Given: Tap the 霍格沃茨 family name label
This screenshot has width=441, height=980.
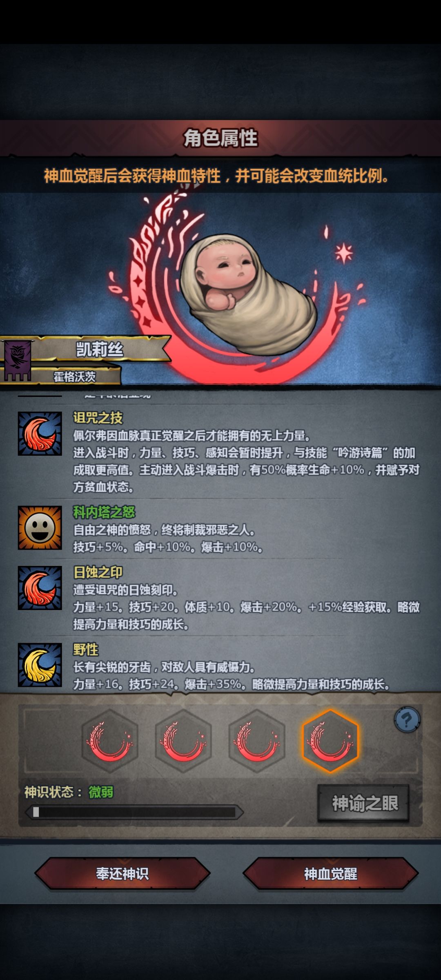Looking at the screenshot, I should [75, 376].
